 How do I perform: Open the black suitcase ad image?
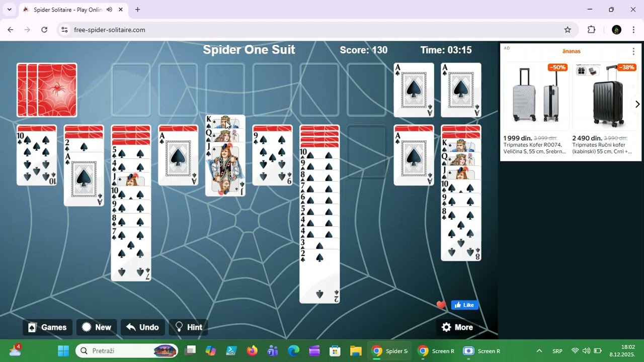(x=605, y=97)
